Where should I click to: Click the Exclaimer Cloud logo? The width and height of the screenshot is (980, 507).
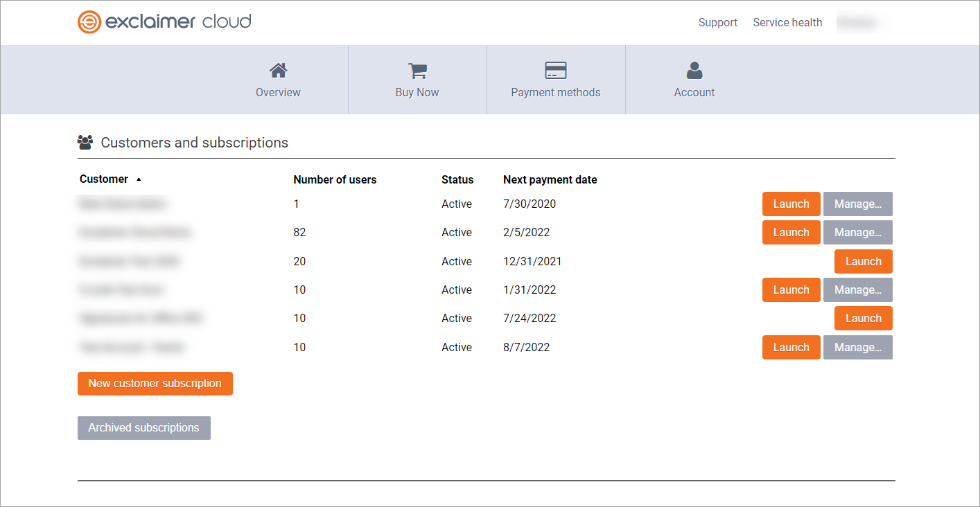click(164, 22)
